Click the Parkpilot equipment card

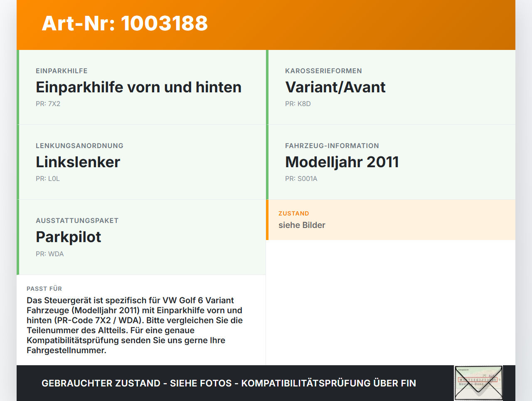[141, 237]
